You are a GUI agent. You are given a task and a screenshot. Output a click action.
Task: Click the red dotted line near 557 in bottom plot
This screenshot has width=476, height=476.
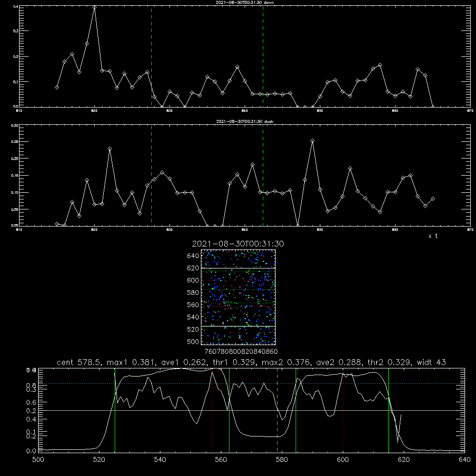tap(212, 411)
